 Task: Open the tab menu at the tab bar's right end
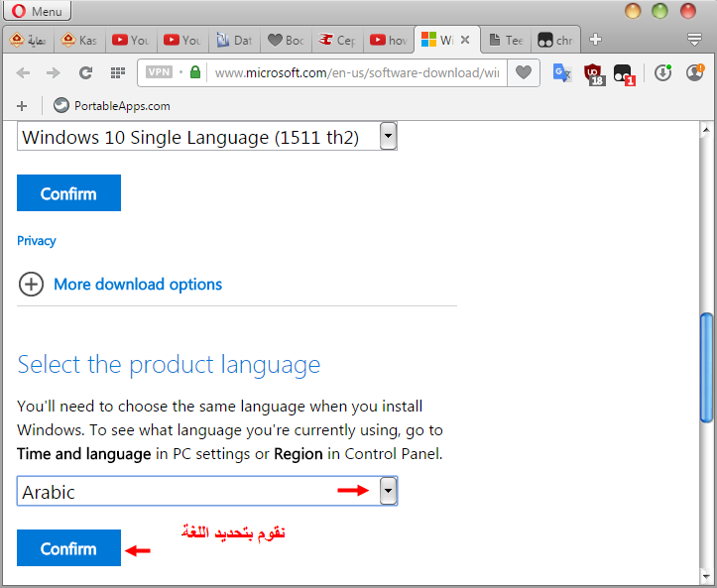pyautogui.click(x=694, y=40)
